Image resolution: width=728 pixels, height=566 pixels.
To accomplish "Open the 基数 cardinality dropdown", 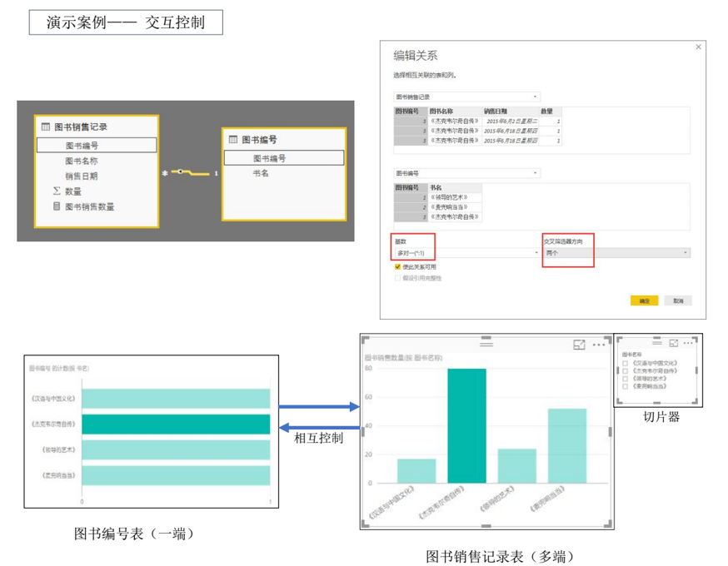I will [x=466, y=252].
